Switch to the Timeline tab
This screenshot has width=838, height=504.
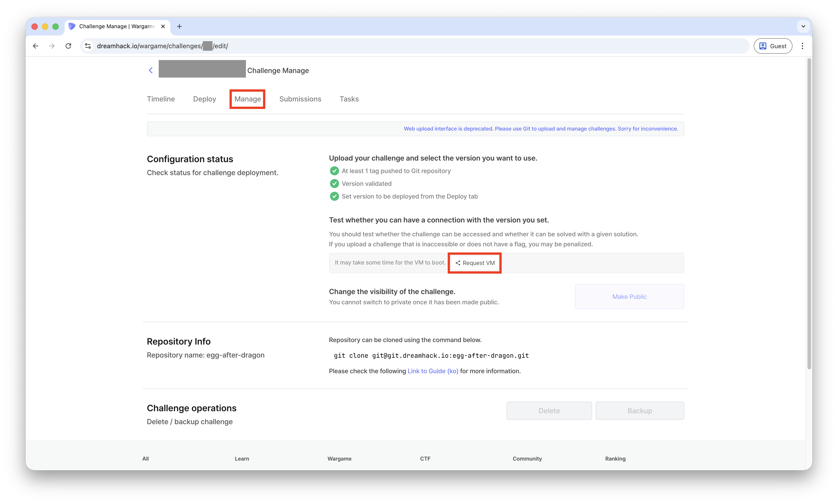pyautogui.click(x=161, y=99)
